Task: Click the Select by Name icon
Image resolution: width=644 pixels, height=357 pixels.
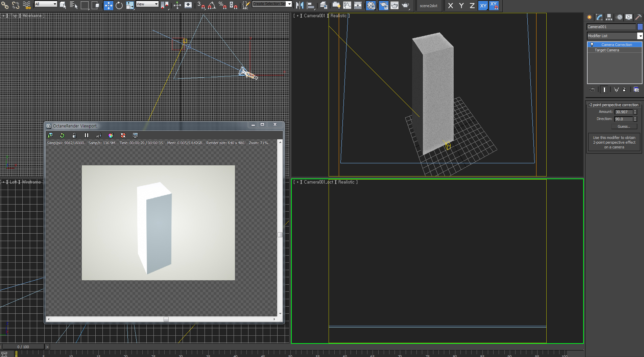Action: (x=73, y=5)
